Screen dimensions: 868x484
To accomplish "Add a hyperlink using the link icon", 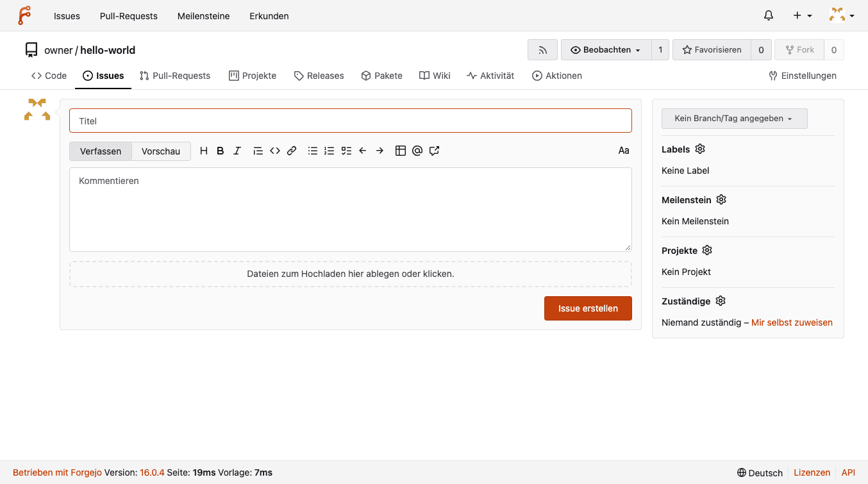I will pyautogui.click(x=292, y=151).
